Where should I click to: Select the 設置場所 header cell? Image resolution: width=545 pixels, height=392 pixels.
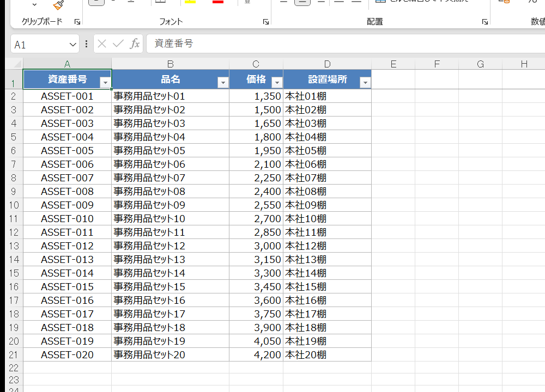click(328, 79)
